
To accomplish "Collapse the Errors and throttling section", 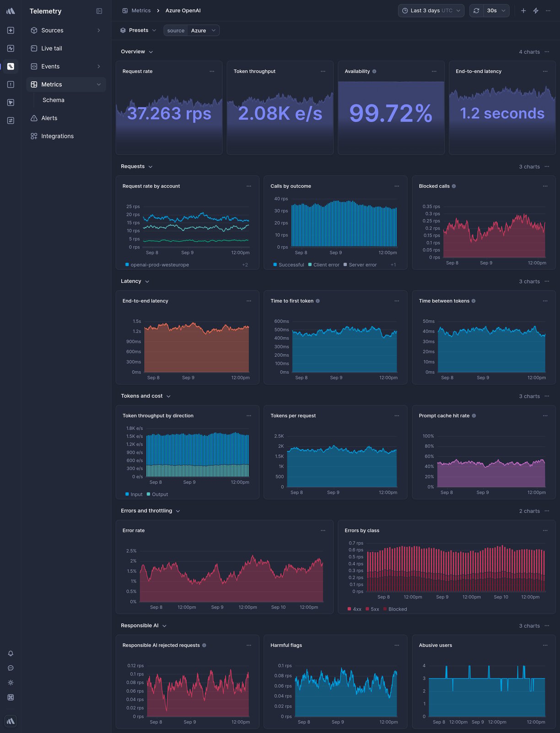I will pos(151,511).
